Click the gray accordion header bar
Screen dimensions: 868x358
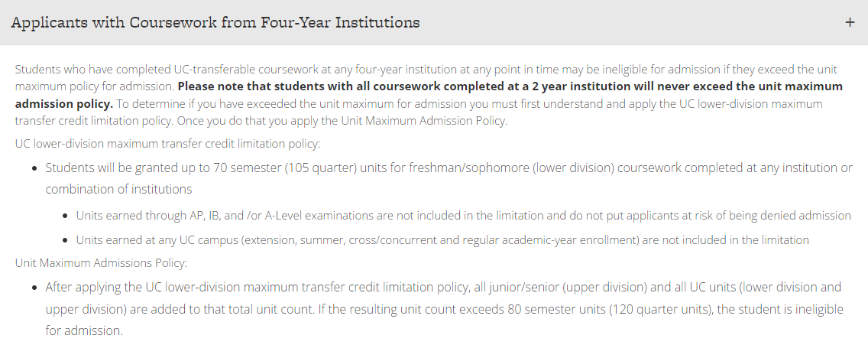(434, 22)
